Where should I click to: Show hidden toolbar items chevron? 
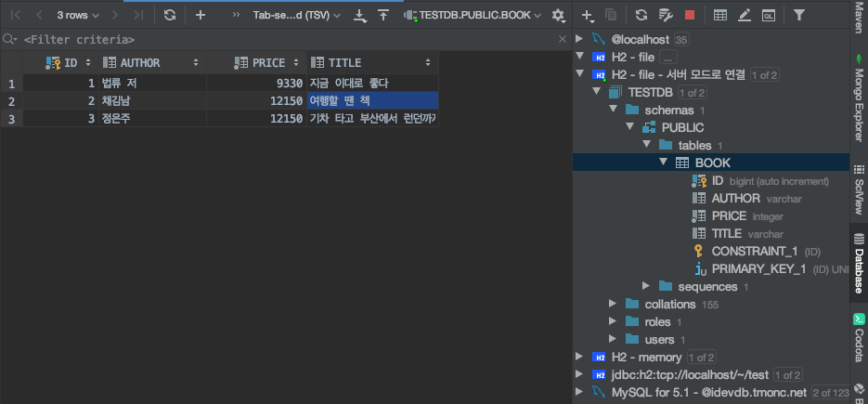pos(237,15)
